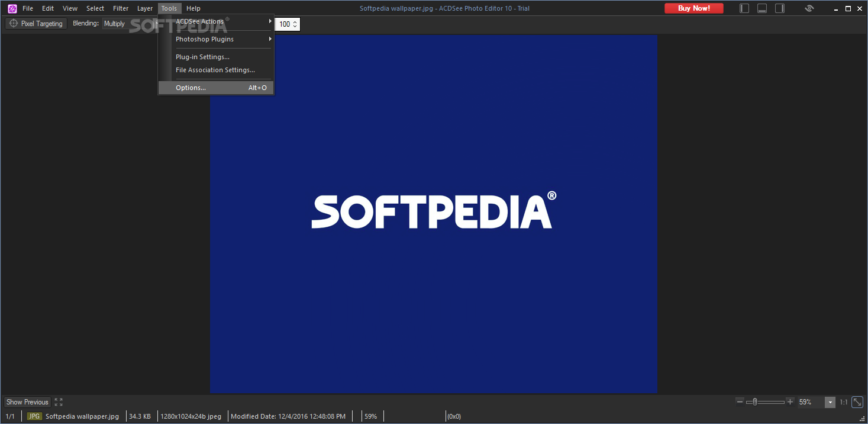Click the Show Previous button
868x424 pixels.
pyautogui.click(x=27, y=402)
